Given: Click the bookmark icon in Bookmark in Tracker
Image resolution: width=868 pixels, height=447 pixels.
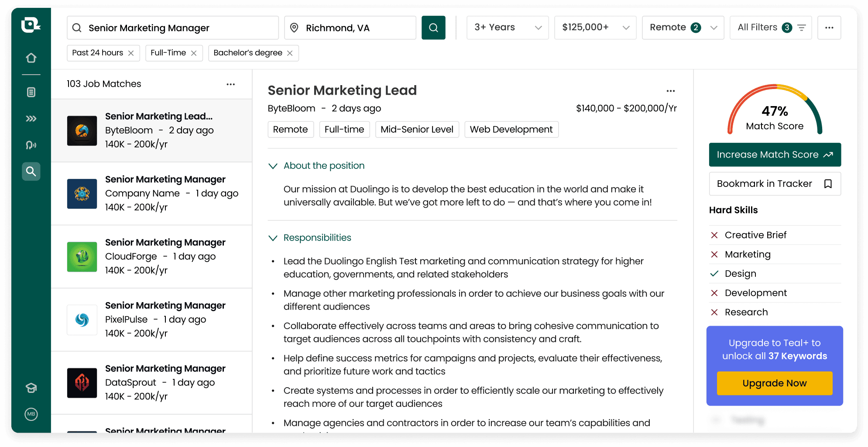Looking at the screenshot, I should (x=828, y=184).
